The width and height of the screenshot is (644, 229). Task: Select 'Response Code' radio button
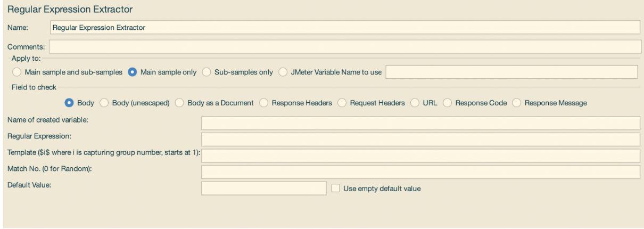[x=447, y=103]
